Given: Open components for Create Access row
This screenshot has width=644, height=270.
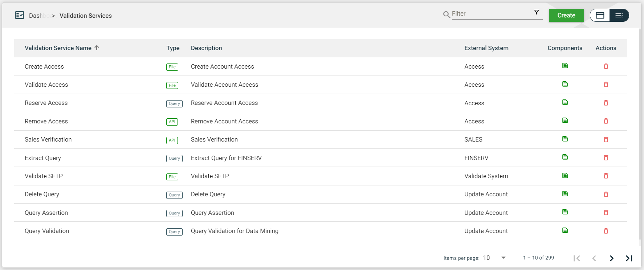Looking at the screenshot, I should (565, 66).
